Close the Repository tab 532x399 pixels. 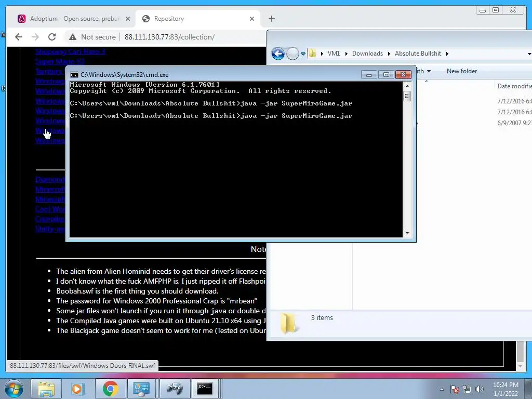pyautogui.click(x=252, y=19)
